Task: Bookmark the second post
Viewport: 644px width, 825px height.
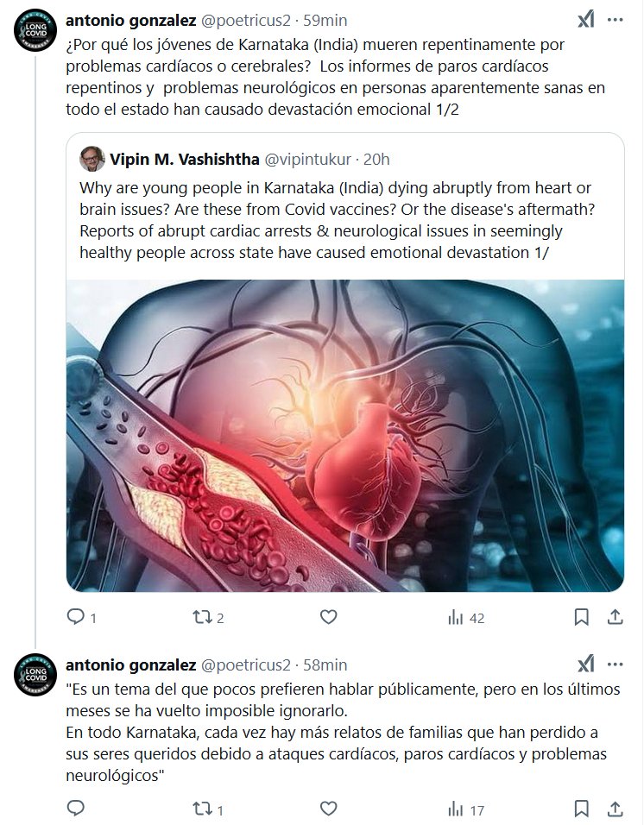Action: (582, 809)
